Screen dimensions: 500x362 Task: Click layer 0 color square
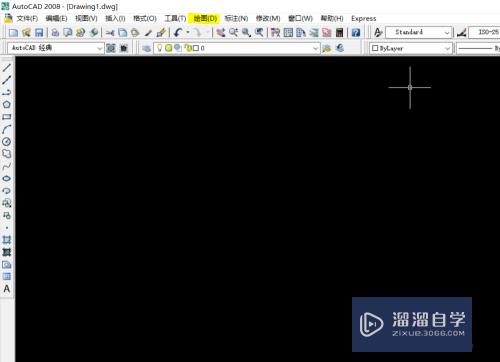[x=196, y=48]
